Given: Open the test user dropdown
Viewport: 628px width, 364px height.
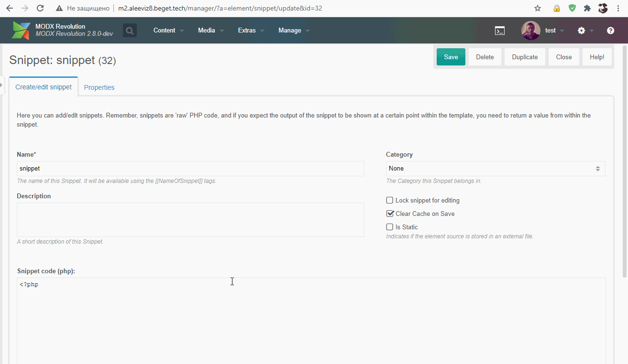Looking at the screenshot, I should [x=554, y=31].
